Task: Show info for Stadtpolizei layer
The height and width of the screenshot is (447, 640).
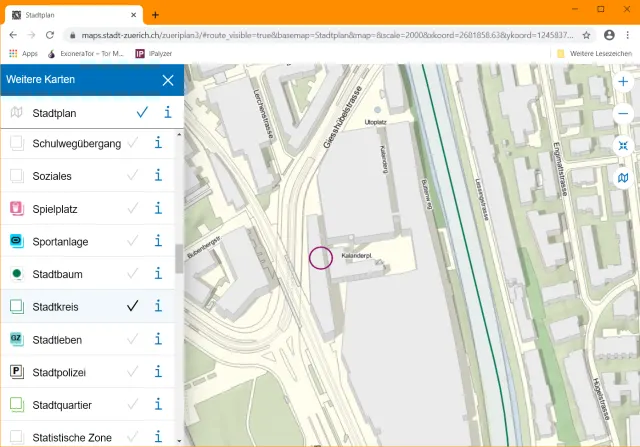Action: (x=158, y=372)
